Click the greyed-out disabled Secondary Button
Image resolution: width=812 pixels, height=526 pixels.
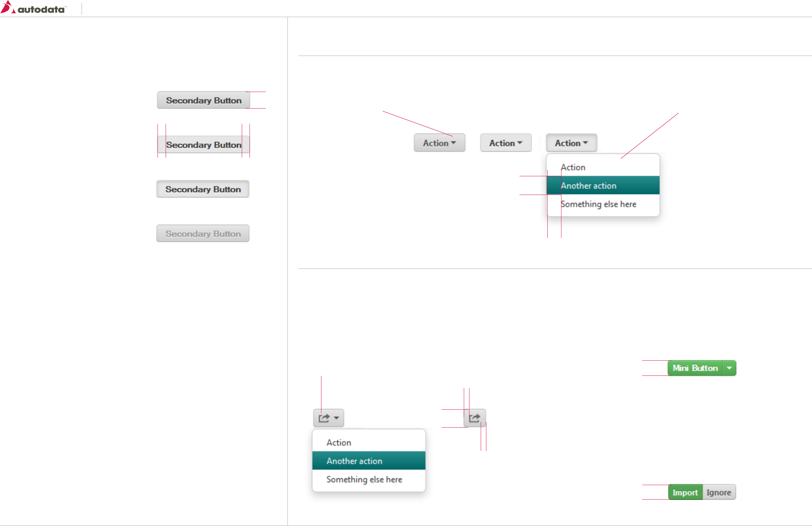[203, 234]
